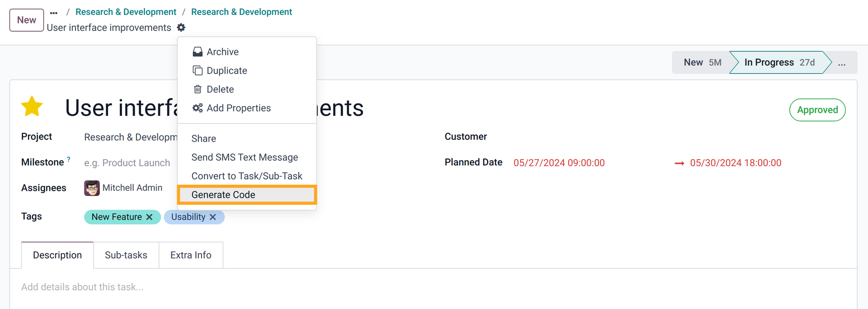
Task: Click the Customer field label
Action: point(466,137)
